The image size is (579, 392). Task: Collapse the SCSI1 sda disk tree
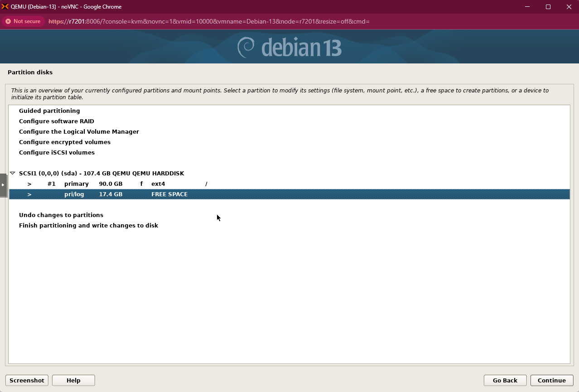pyautogui.click(x=13, y=173)
